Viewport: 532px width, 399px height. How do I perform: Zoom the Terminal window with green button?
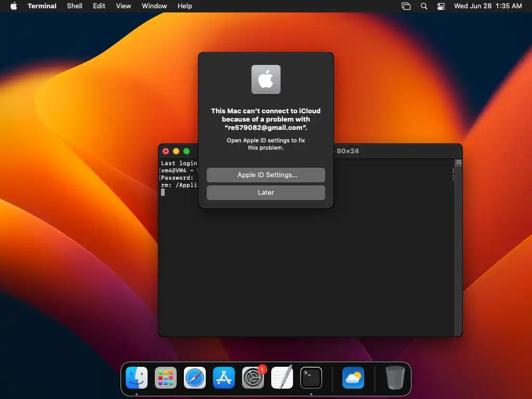click(x=187, y=151)
